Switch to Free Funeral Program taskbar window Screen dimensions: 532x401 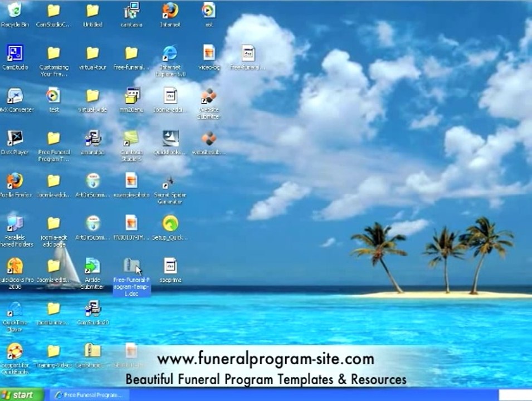pos(90,395)
